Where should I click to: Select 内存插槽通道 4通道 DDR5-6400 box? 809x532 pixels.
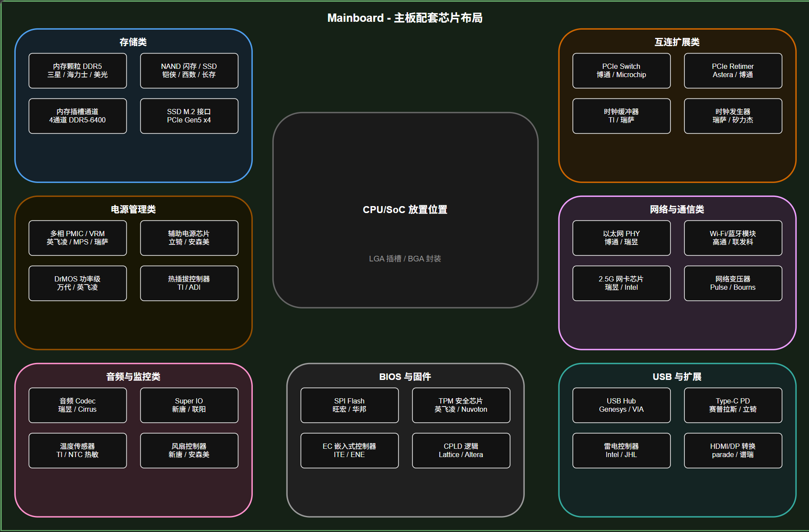coord(78,116)
